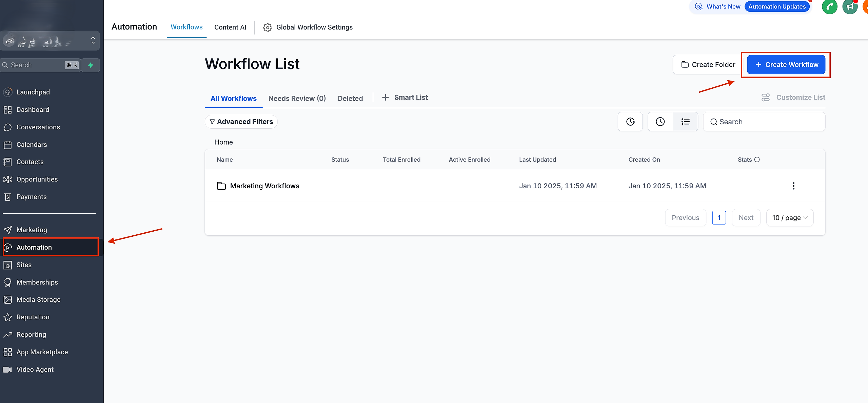The image size is (868, 403).
Task: Open the Launchpad sidebar item
Action: click(33, 92)
